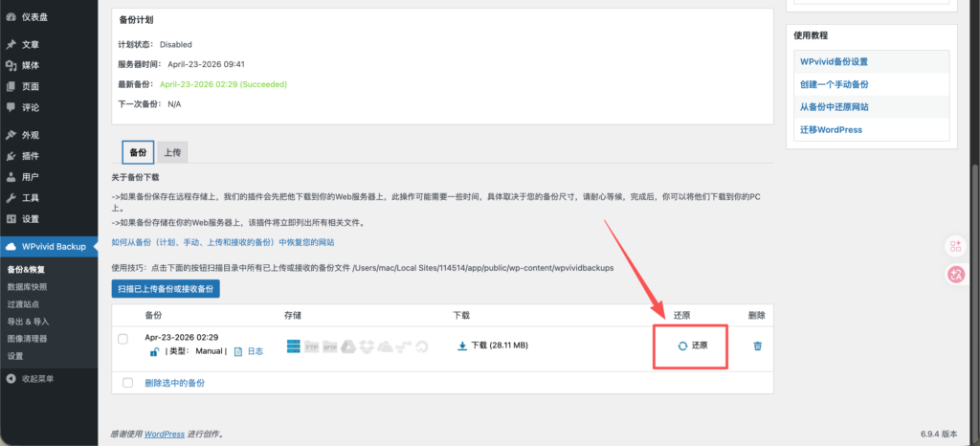Click the 页面 pages icon in sidebar
Viewport: 980px width, 446px height.
pos(11,87)
